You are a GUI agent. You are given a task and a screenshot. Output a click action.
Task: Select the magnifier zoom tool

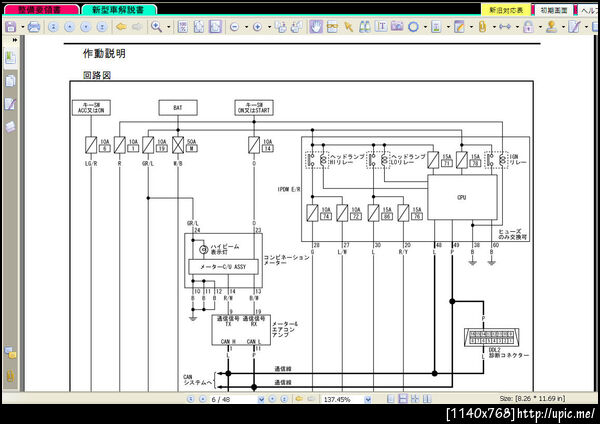point(156,27)
